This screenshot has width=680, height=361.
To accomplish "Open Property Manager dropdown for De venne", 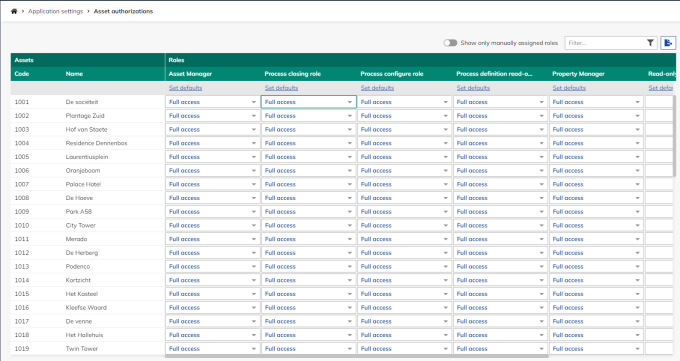I will [x=596, y=322].
